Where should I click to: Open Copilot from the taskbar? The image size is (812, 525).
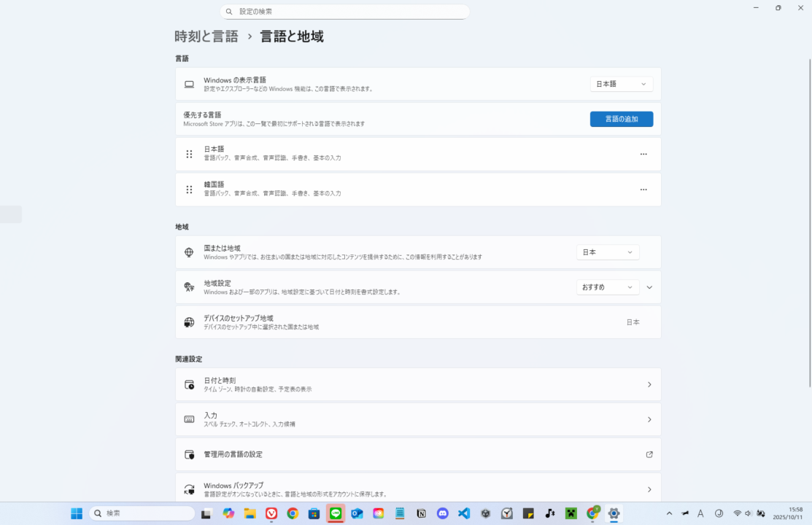point(228,513)
